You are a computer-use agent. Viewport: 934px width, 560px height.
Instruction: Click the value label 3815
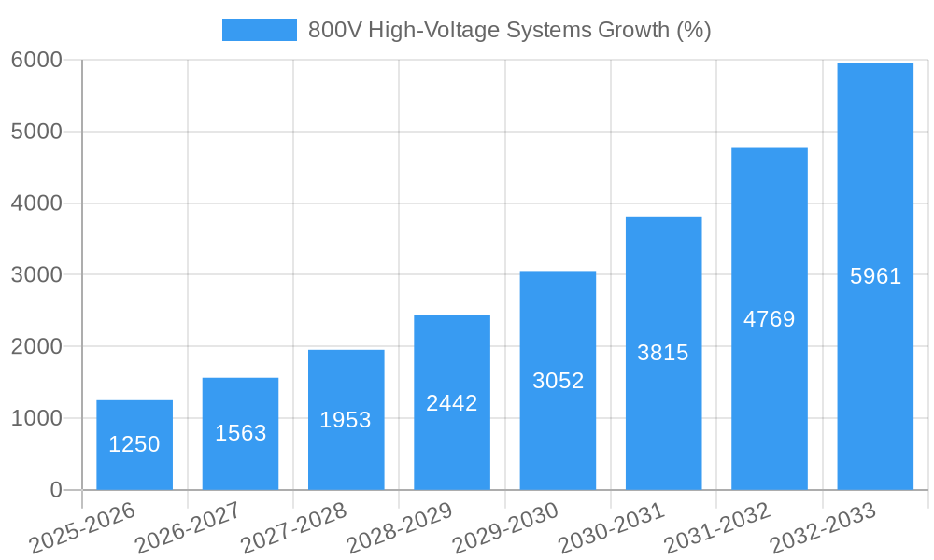coord(661,353)
